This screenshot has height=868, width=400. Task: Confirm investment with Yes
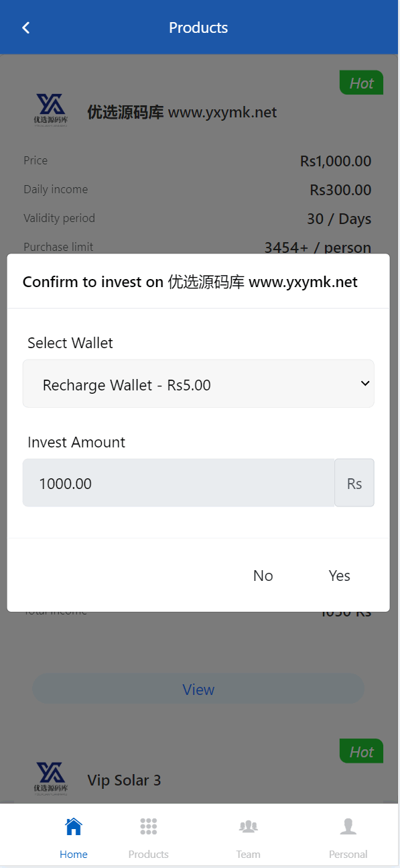(x=340, y=576)
